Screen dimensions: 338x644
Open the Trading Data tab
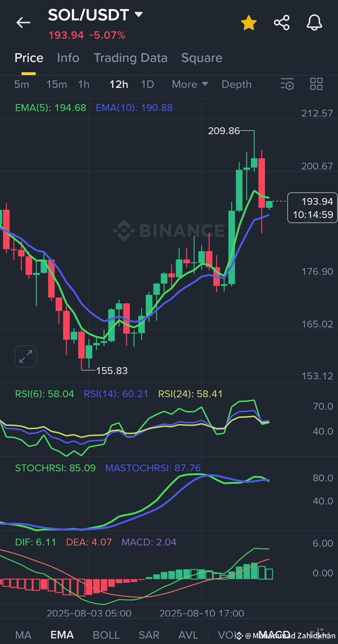coord(131,58)
